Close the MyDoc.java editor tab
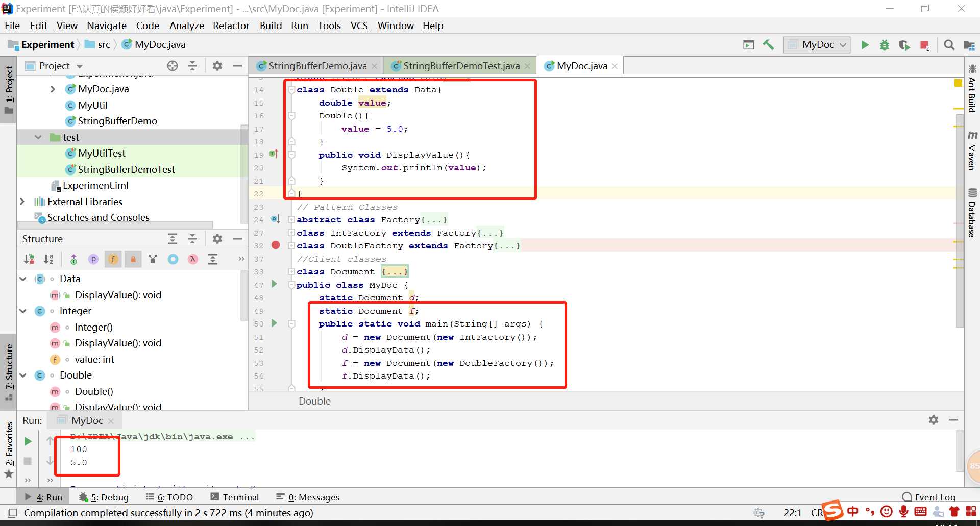Image resolution: width=980 pixels, height=526 pixels. click(x=615, y=66)
